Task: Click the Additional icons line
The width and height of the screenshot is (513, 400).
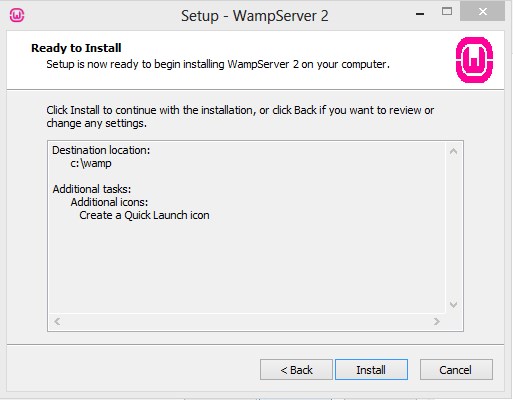Action: tap(109, 202)
